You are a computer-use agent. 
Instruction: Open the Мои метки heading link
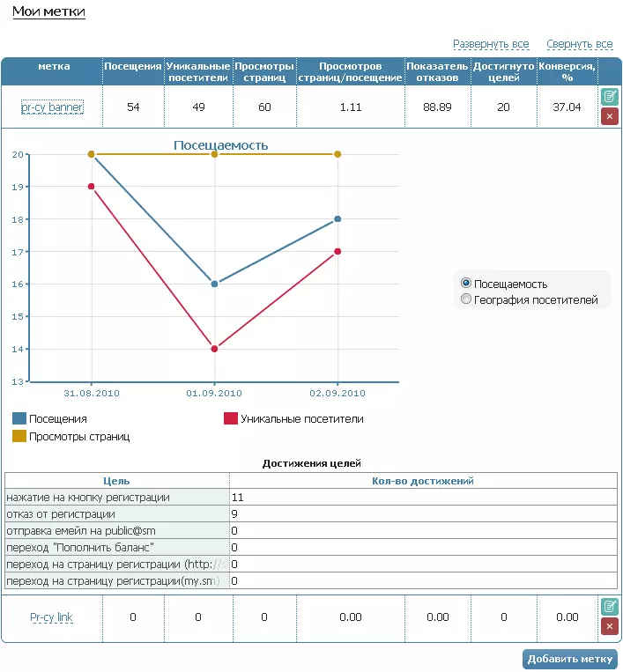point(48,11)
